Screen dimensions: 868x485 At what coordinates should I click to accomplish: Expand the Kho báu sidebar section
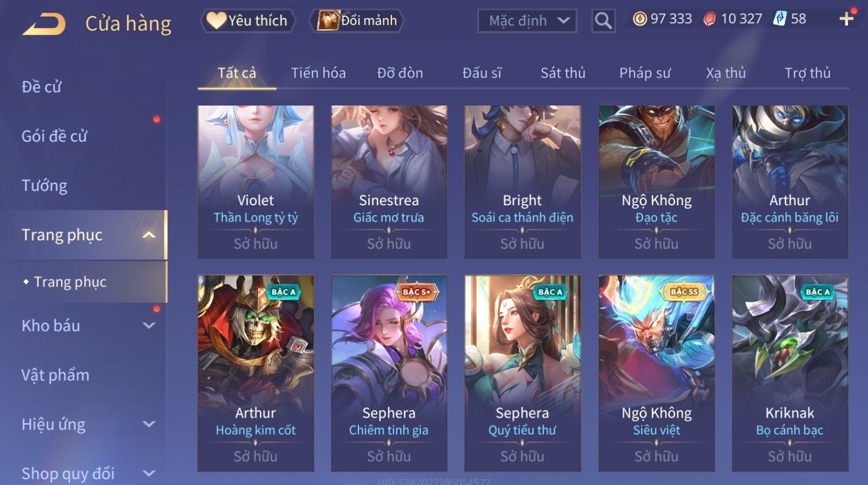pos(149,325)
